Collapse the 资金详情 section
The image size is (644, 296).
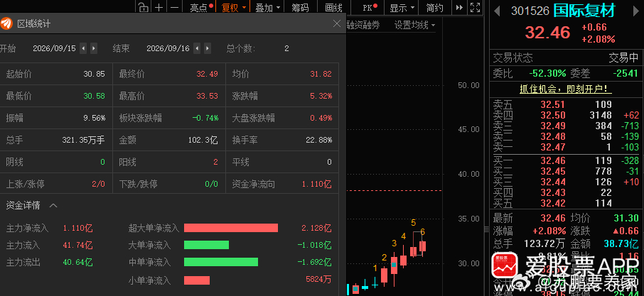click(53, 205)
